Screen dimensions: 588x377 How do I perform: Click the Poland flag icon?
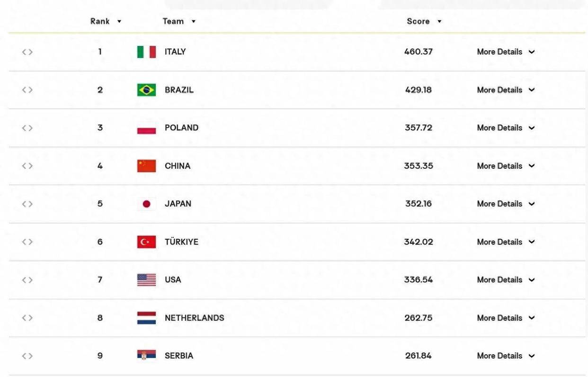pyautogui.click(x=146, y=128)
